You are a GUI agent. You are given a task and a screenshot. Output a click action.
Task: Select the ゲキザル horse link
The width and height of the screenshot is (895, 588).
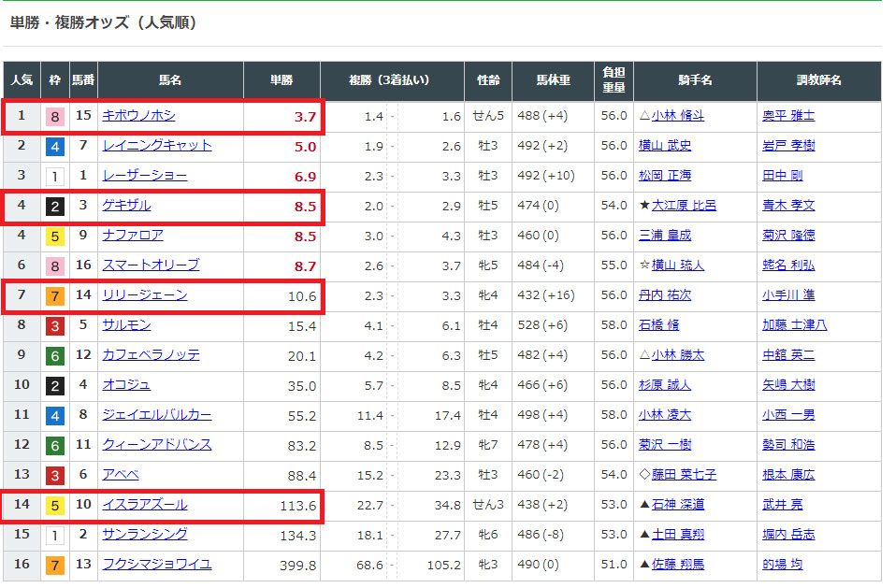click(126, 206)
